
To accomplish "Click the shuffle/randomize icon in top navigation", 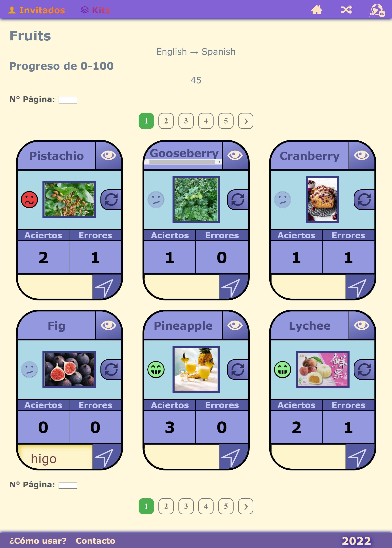I will (x=347, y=9).
